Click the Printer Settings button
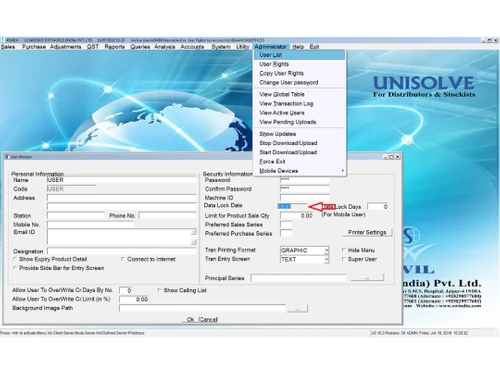The height and width of the screenshot is (375, 500). tap(367, 232)
